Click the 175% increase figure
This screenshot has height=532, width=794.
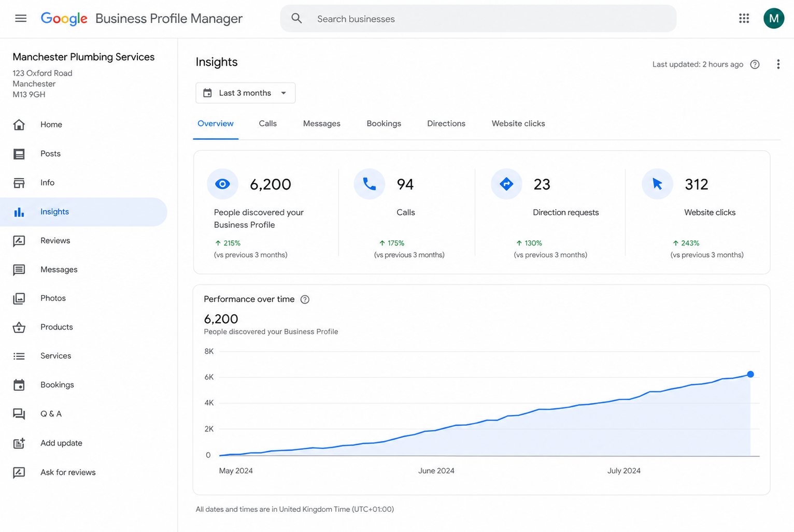tap(392, 243)
